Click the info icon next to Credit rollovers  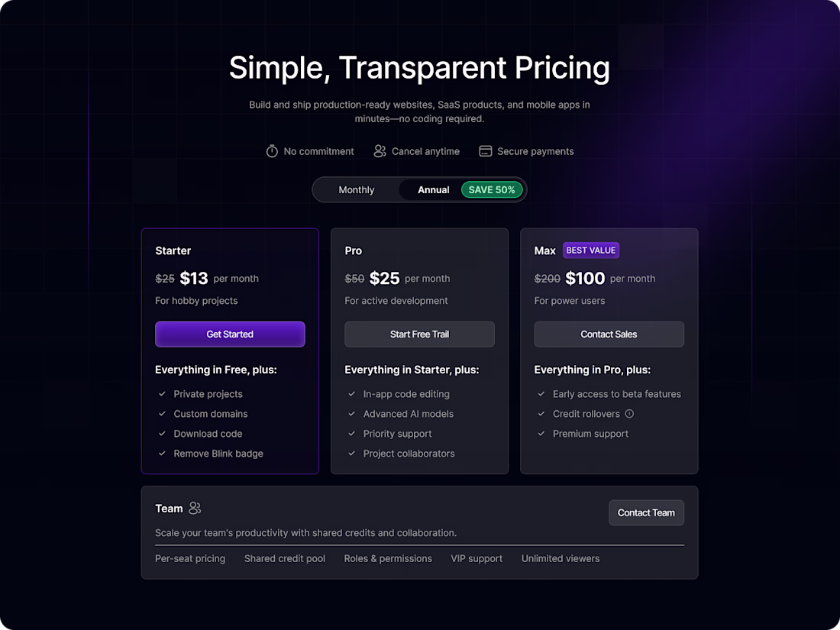[x=630, y=414]
